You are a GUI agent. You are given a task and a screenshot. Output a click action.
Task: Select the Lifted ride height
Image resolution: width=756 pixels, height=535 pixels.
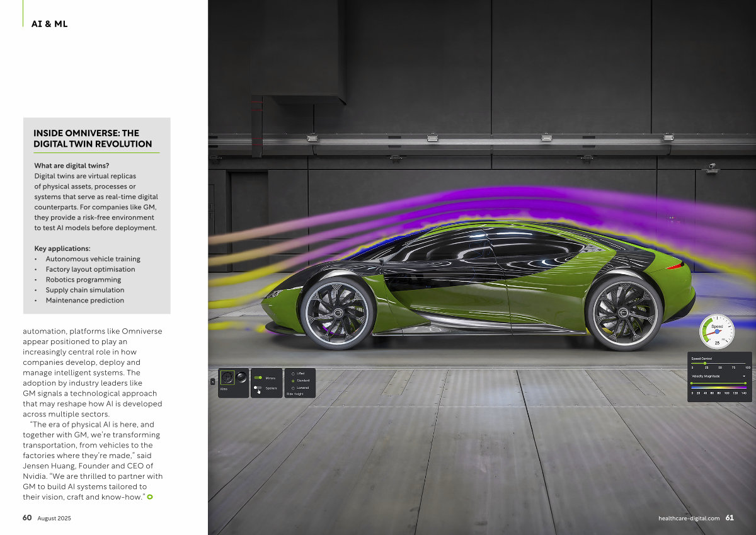coord(293,374)
